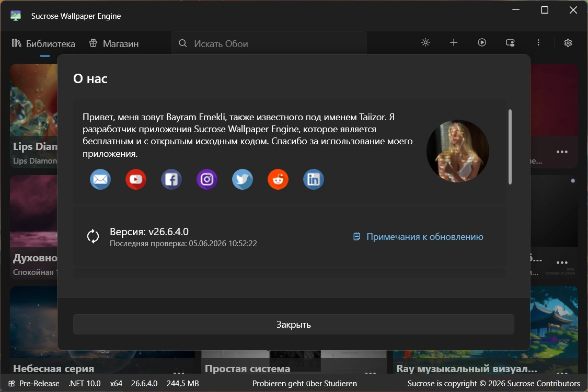
Task: Select the Духовно wallpaper thumbnail
Action: (x=34, y=211)
